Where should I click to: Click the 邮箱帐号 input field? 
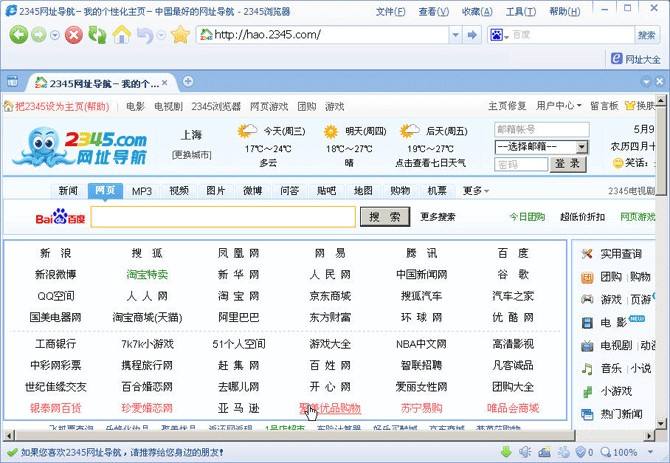coord(542,129)
